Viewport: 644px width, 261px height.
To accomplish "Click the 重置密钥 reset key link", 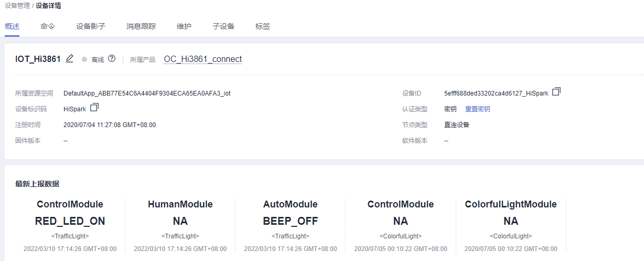I will pyautogui.click(x=477, y=109).
